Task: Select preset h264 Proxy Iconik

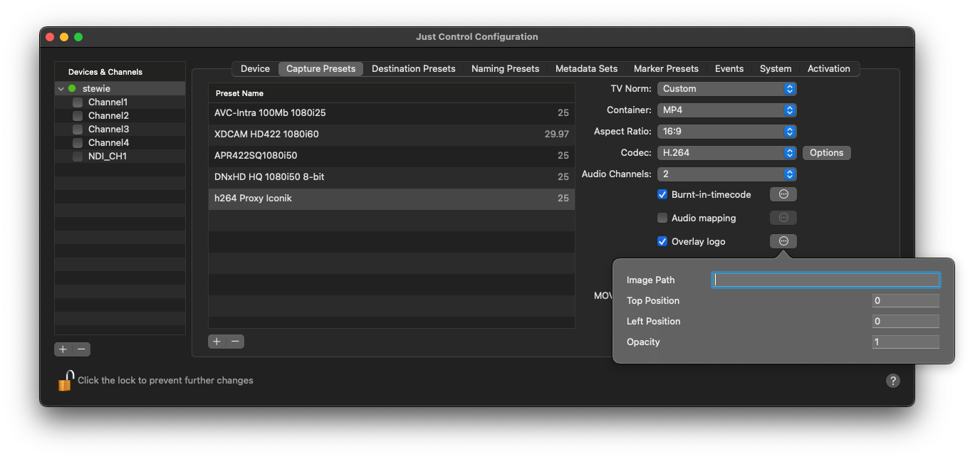Action: pyautogui.click(x=391, y=199)
